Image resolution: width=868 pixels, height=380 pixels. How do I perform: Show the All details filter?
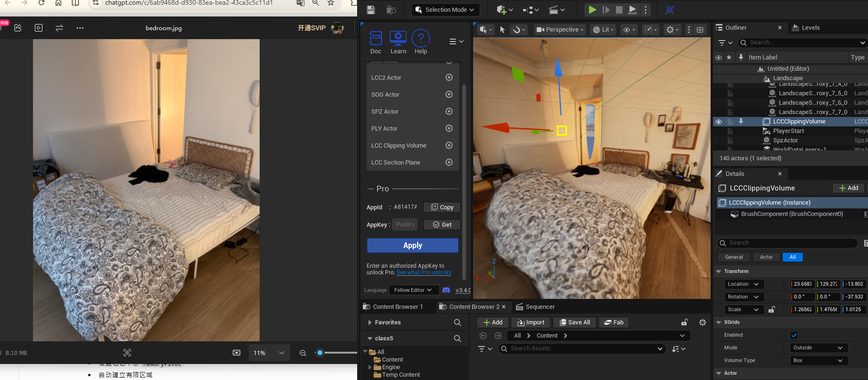pyautogui.click(x=793, y=257)
